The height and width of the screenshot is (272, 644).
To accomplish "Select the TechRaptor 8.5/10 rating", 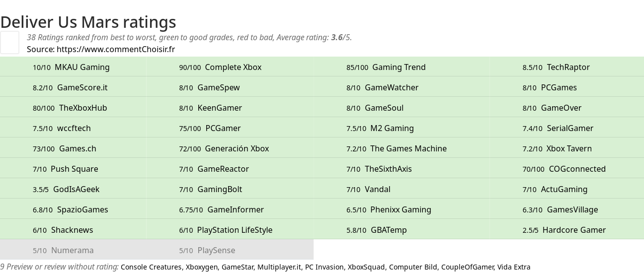I will click(x=556, y=67).
